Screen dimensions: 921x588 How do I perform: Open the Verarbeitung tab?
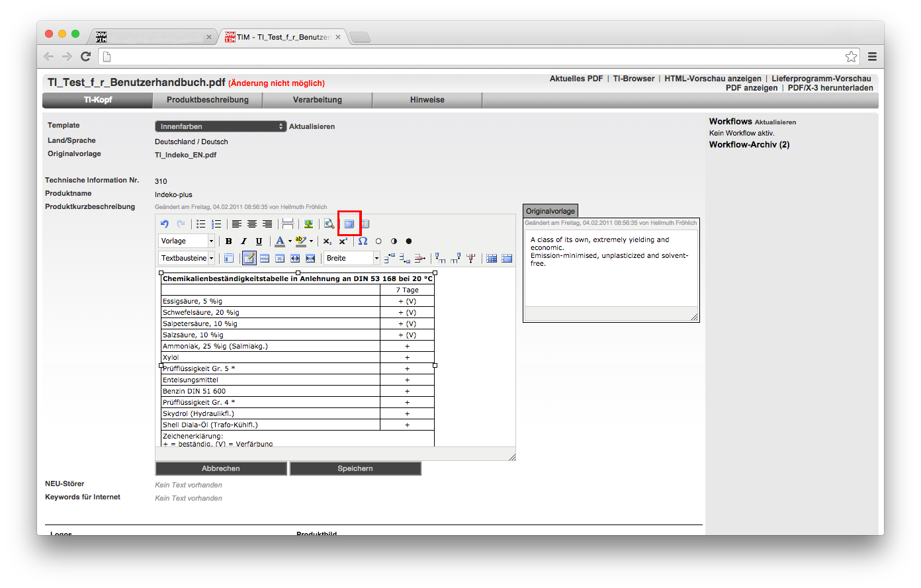pos(318,100)
